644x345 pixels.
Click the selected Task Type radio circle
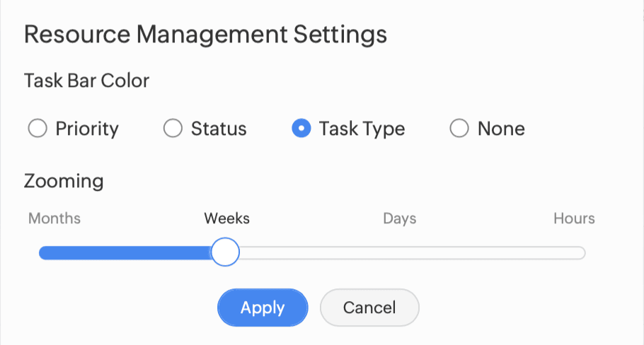(x=301, y=129)
